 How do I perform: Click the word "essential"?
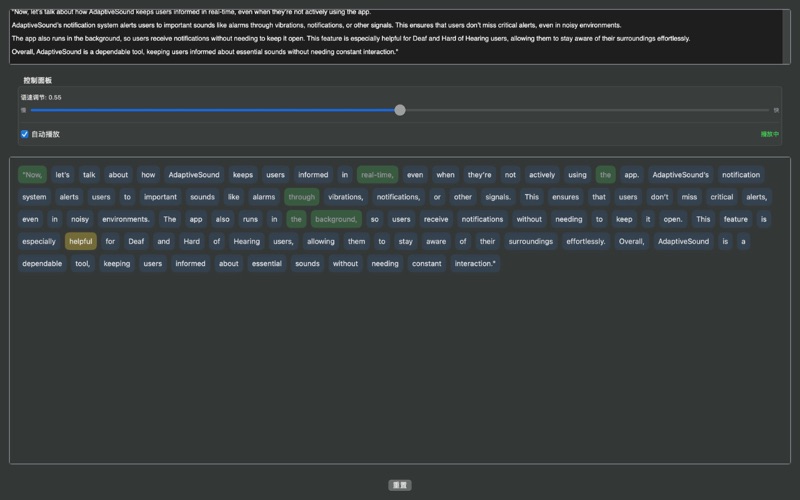(267, 263)
